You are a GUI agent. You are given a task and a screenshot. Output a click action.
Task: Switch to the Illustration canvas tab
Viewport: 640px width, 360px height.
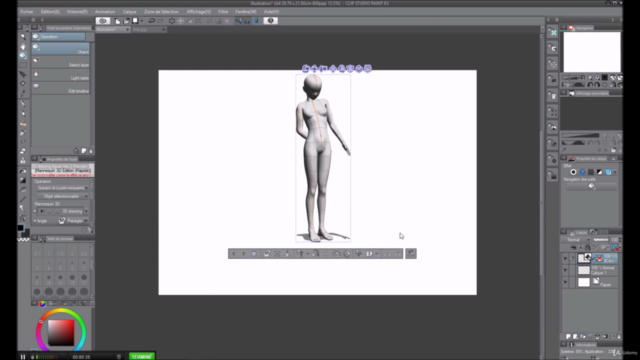pyautogui.click(x=113, y=29)
